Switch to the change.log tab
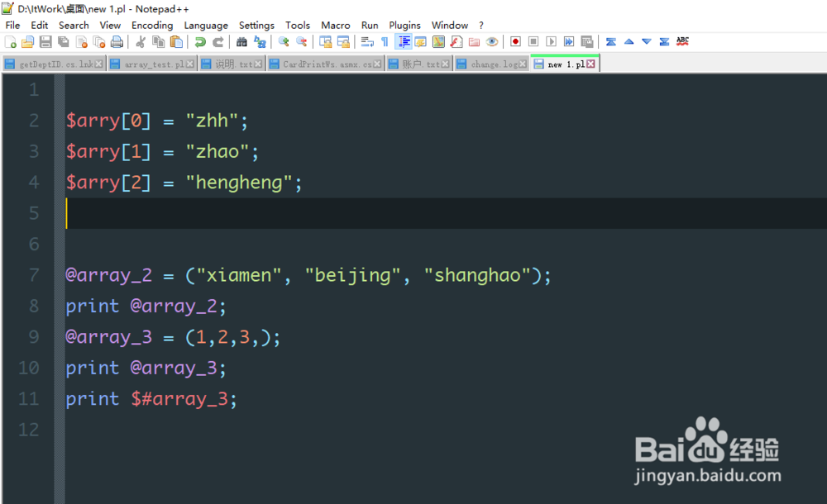 [x=490, y=63]
